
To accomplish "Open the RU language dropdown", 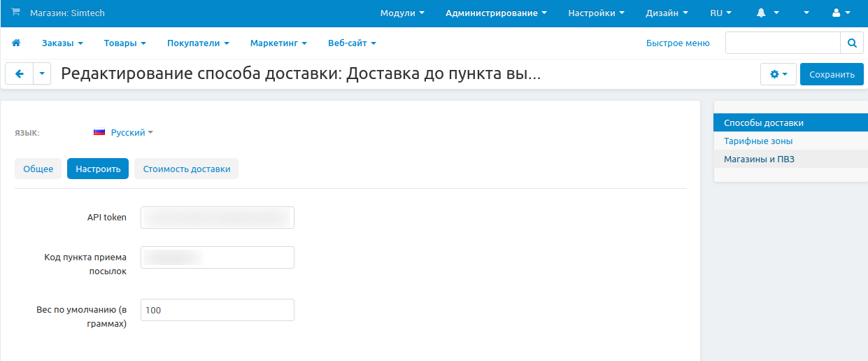I will [x=720, y=13].
